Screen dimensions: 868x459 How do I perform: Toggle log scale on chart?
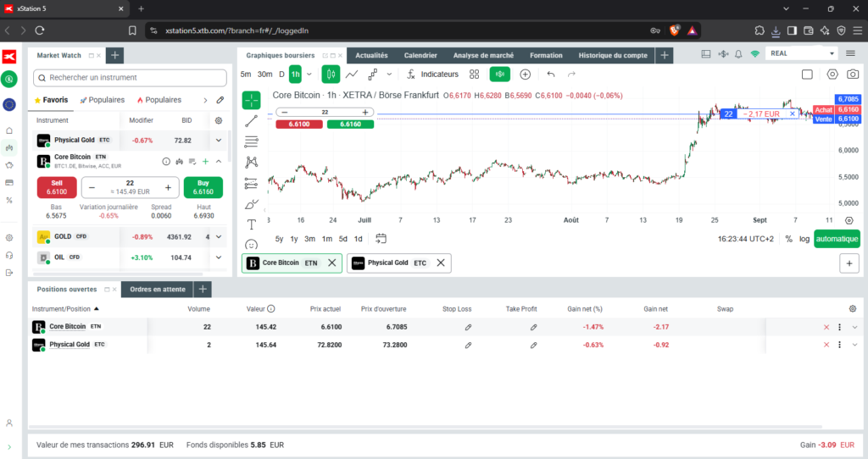[804, 239]
